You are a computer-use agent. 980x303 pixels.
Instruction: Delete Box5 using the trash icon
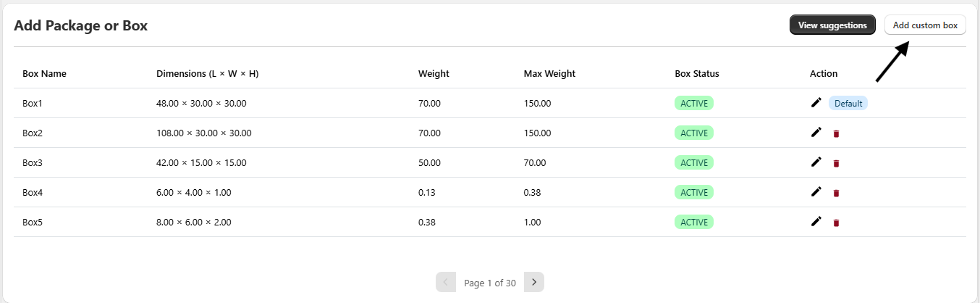pyautogui.click(x=836, y=223)
